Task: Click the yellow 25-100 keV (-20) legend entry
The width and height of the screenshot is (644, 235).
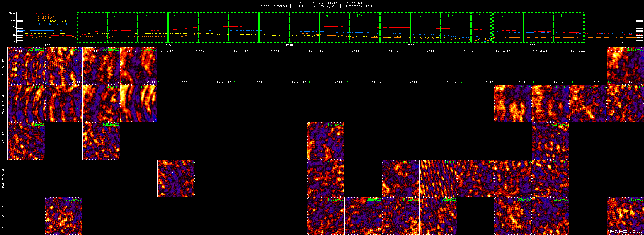Action: coord(51,21)
